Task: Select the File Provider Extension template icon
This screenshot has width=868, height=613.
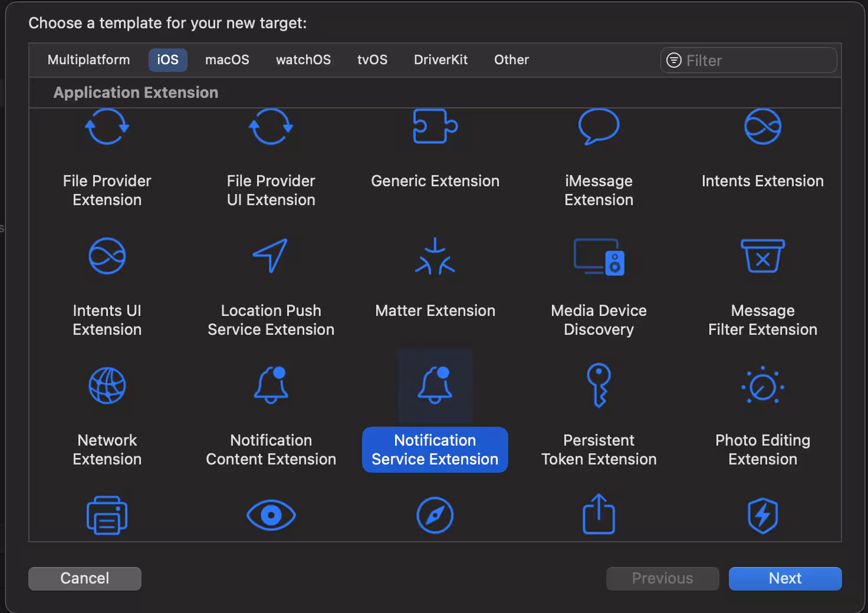Action: click(x=107, y=127)
